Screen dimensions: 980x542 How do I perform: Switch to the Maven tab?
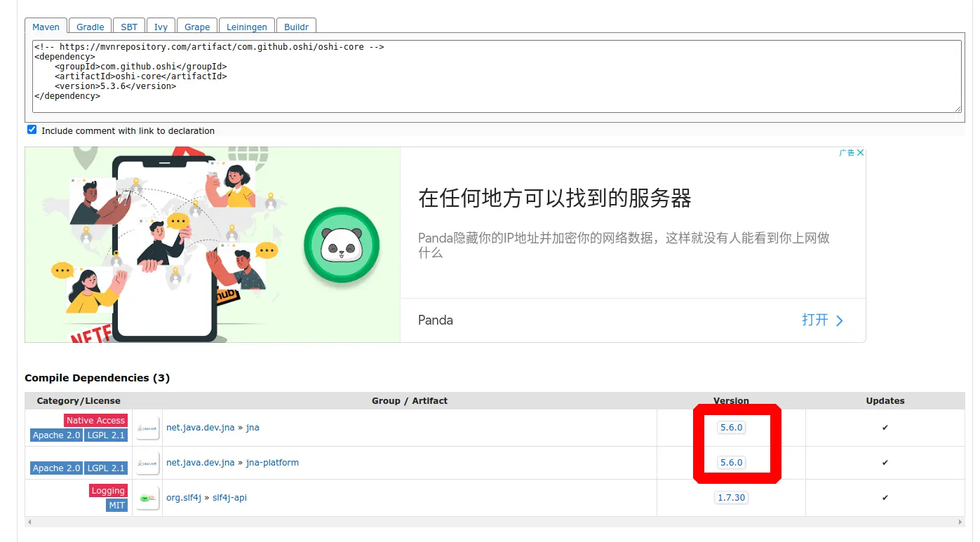pyautogui.click(x=46, y=27)
